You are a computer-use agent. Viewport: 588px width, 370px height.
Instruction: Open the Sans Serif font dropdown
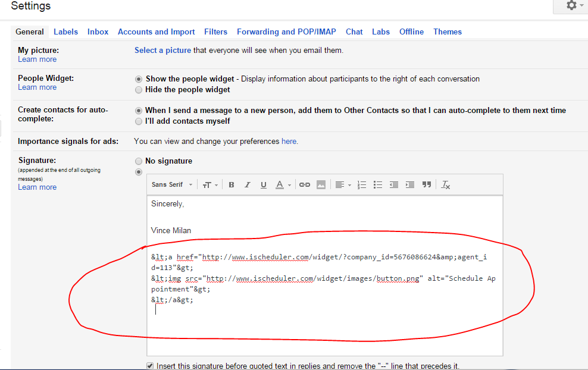[172, 185]
